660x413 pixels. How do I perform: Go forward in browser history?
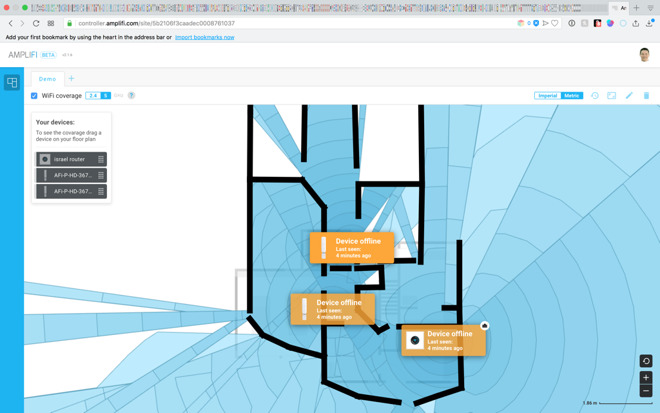22,24
